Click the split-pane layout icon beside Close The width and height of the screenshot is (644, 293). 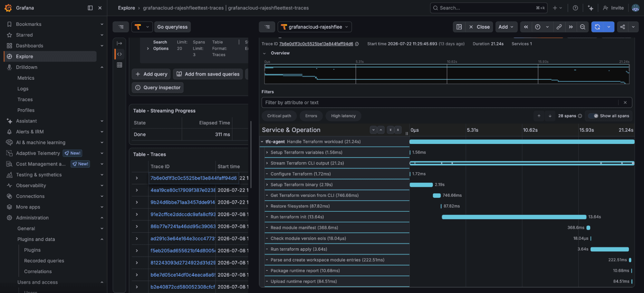point(459,27)
